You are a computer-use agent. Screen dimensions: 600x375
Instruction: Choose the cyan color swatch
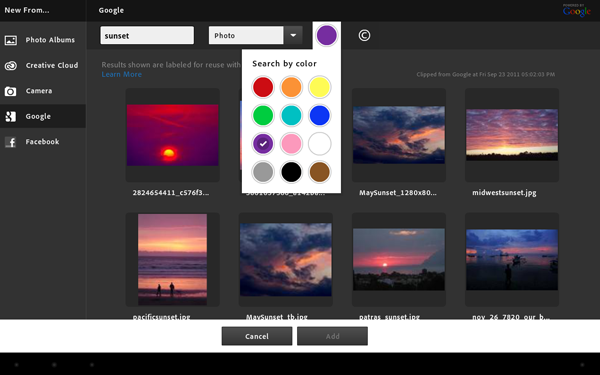[291, 115]
